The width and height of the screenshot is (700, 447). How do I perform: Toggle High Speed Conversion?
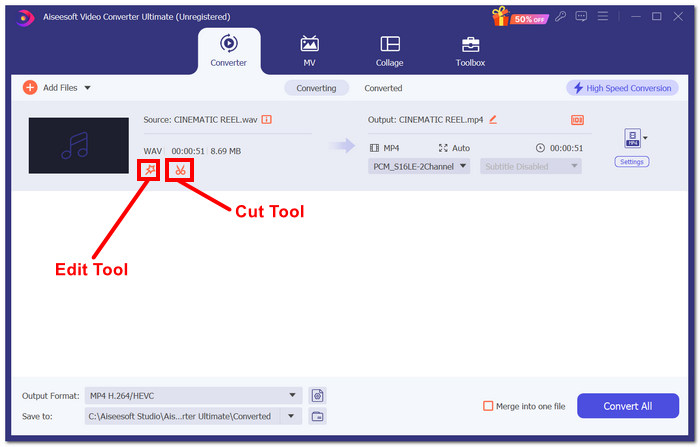point(622,88)
